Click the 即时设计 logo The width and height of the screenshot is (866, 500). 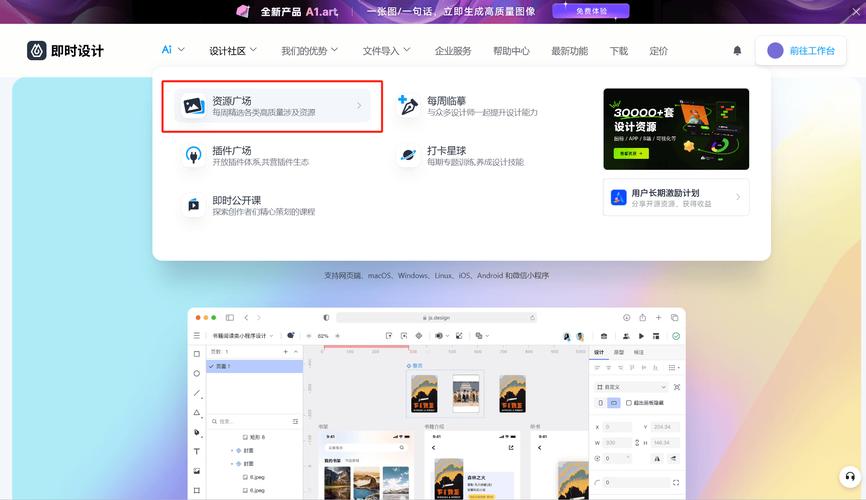65,51
